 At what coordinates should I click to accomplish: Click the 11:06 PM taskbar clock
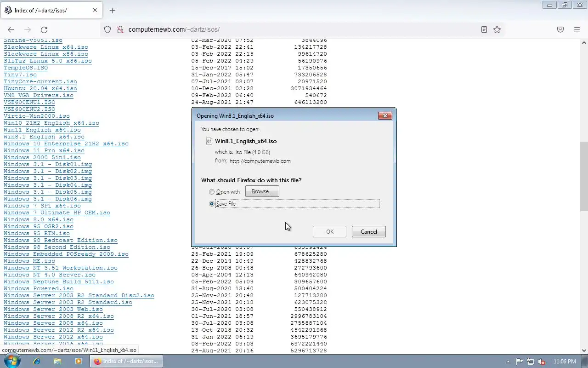click(x=565, y=362)
